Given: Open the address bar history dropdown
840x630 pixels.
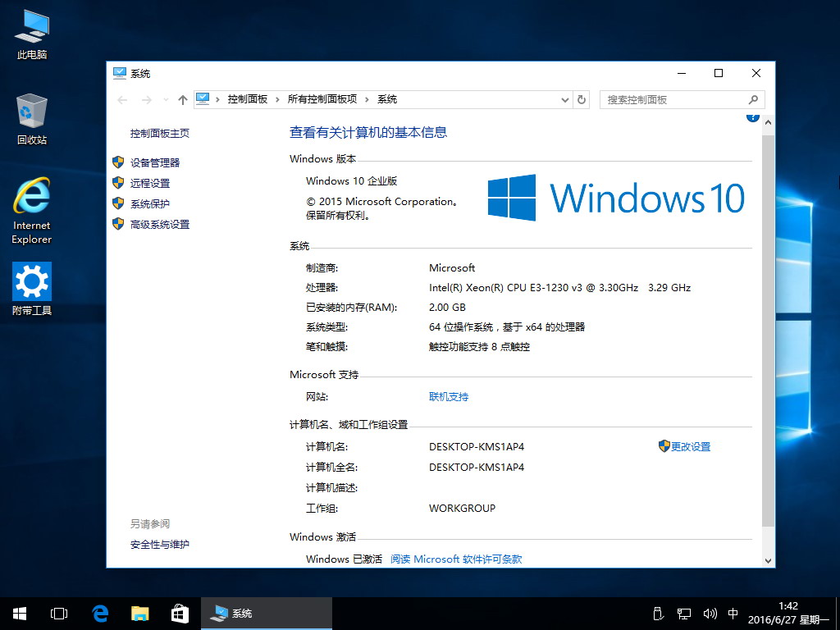Looking at the screenshot, I should [x=564, y=99].
